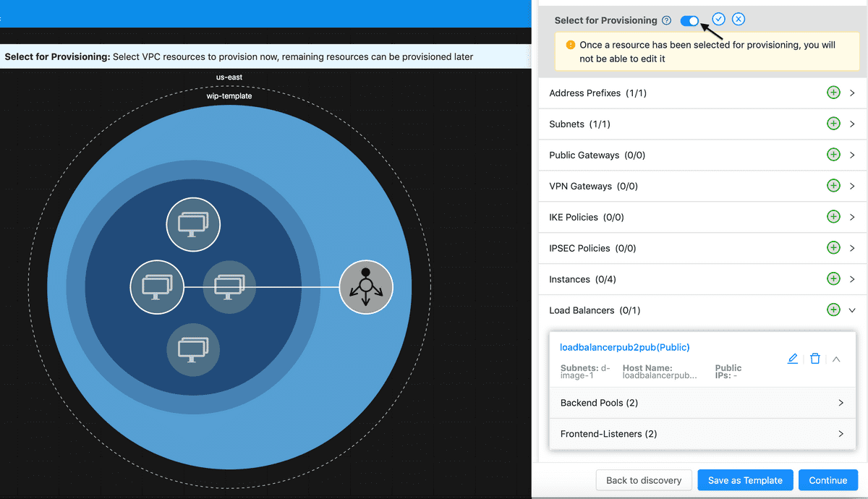Click the VPN Gateways (0/0) label

click(x=593, y=187)
